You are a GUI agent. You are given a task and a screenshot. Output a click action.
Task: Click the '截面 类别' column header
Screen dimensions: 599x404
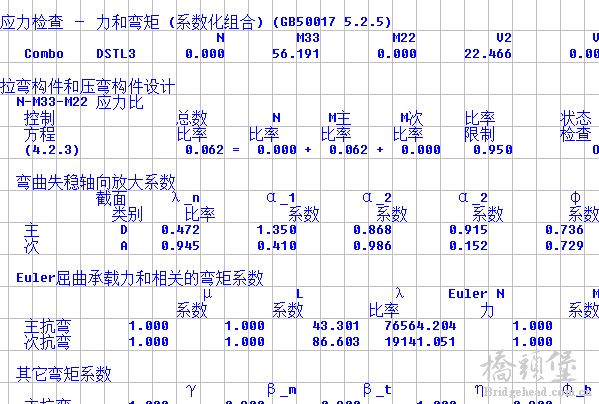119,206
